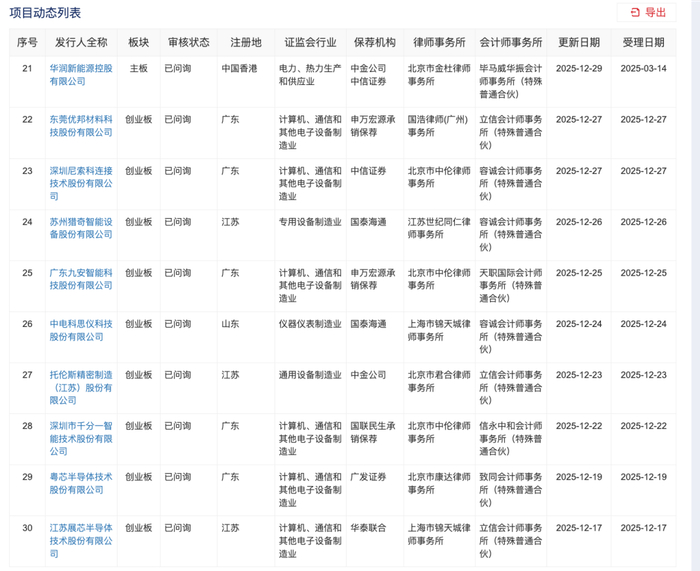This screenshot has width=700, height=571.
Task: Click the 审核状态 column header
Action: [188, 42]
